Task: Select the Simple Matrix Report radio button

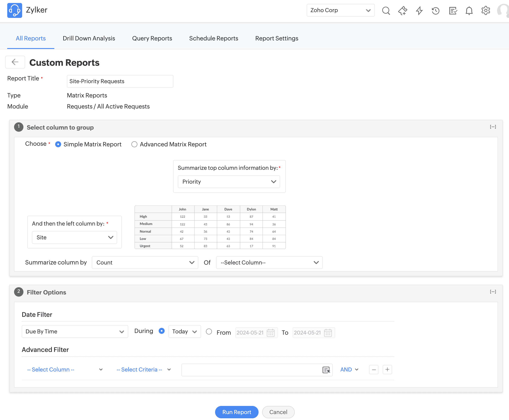Action: point(58,144)
